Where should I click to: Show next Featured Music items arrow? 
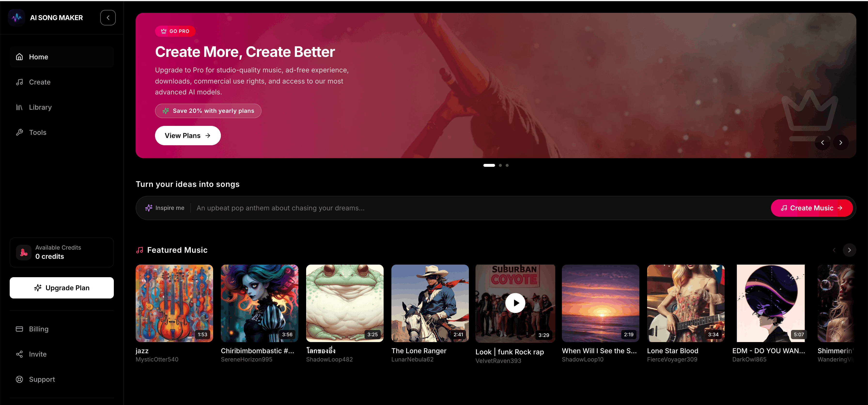coord(849,250)
